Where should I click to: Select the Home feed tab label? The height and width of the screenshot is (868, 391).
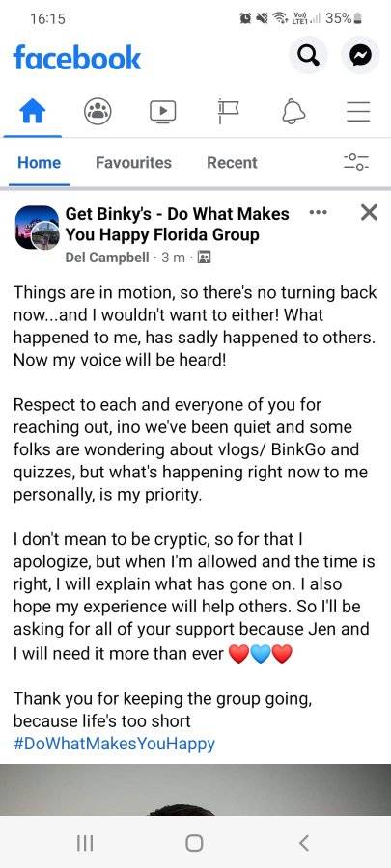(x=39, y=163)
